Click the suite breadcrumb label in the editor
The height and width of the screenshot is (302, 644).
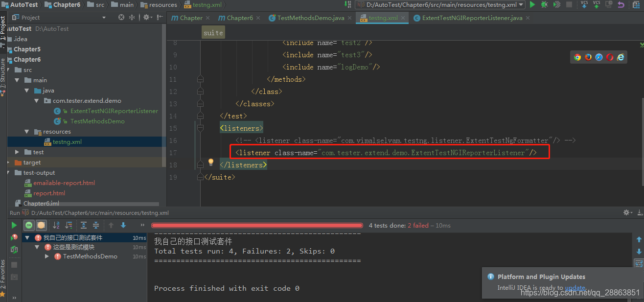pos(213,33)
